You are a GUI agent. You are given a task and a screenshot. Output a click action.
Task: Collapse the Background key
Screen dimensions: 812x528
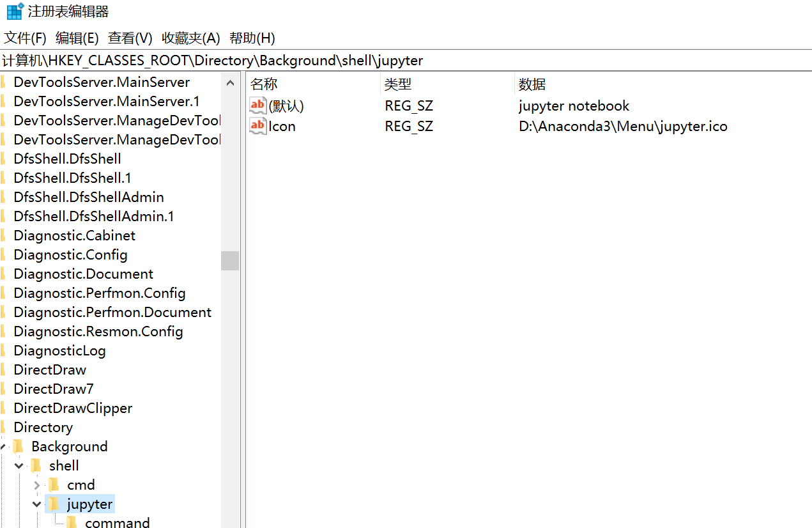[4, 446]
